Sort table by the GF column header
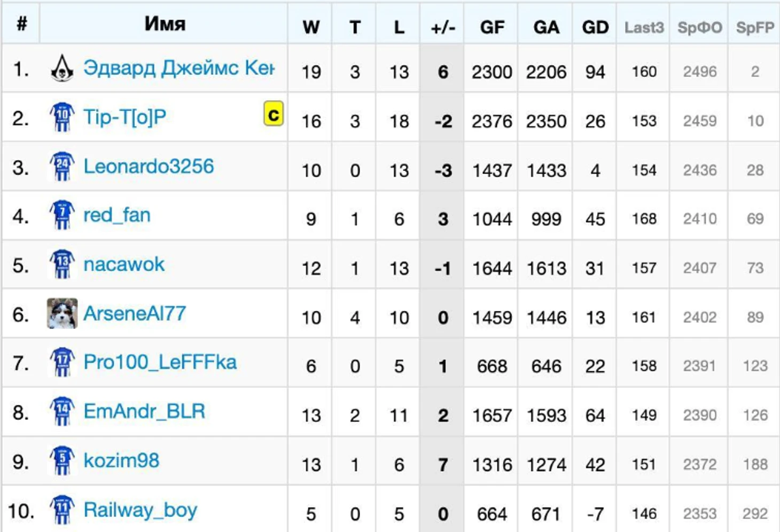 (x=492, y=27)
